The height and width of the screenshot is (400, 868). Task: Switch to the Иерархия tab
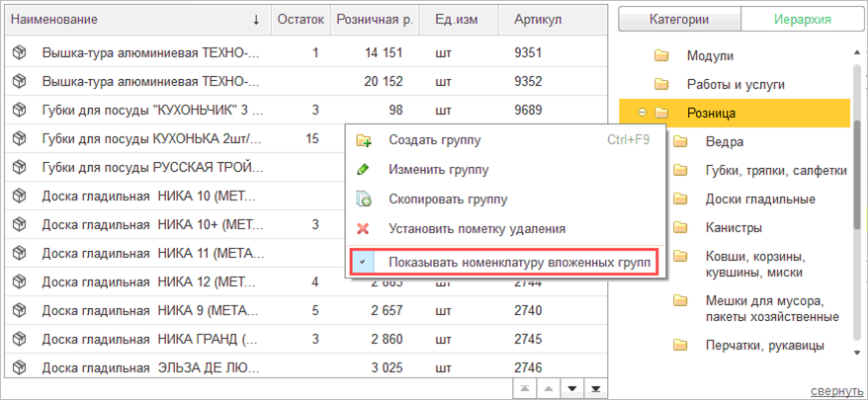[803, 19]
